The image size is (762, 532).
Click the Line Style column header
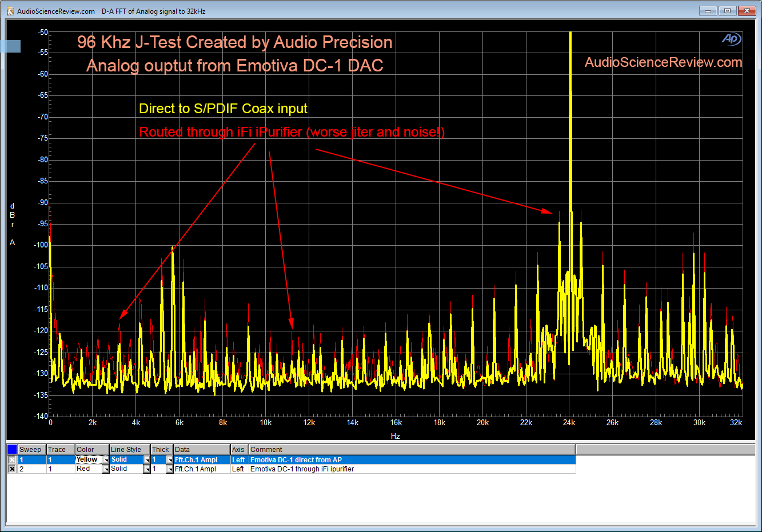(x=130, y=450)
